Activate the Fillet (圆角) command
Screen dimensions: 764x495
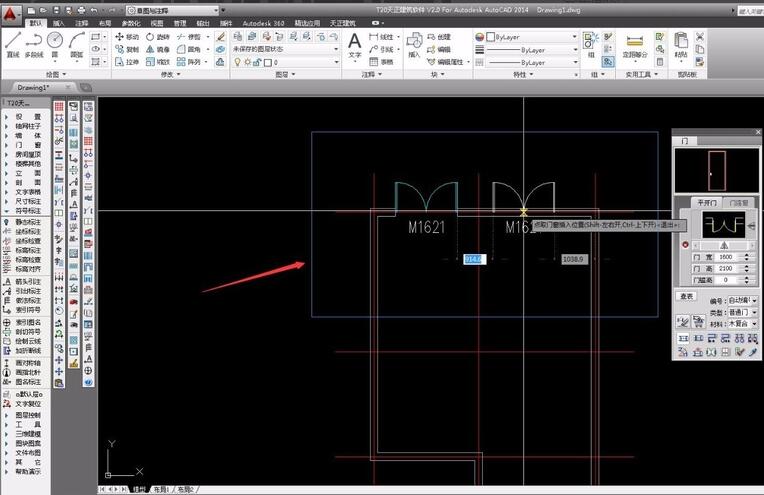pyautogui.click(x=189, y=49)
